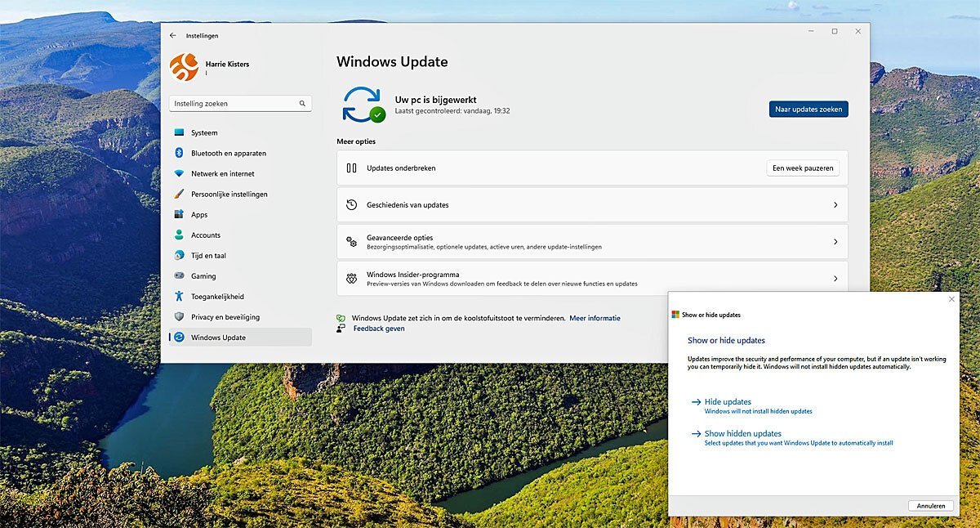
Task: Click the Bluetooth icon in sidebar
Action: point(179,153)
